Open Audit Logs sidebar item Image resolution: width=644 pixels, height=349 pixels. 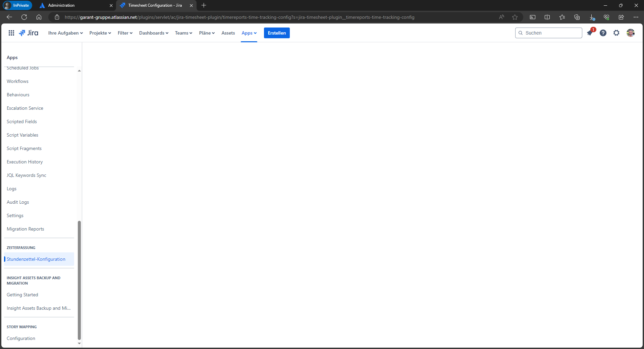(x=18, y=202)
